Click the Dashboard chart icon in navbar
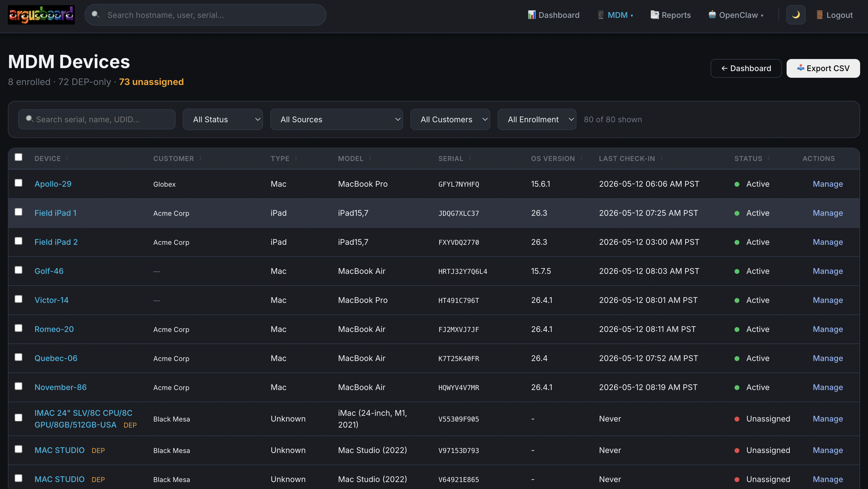Screen dimensions: 868x489 531,15
